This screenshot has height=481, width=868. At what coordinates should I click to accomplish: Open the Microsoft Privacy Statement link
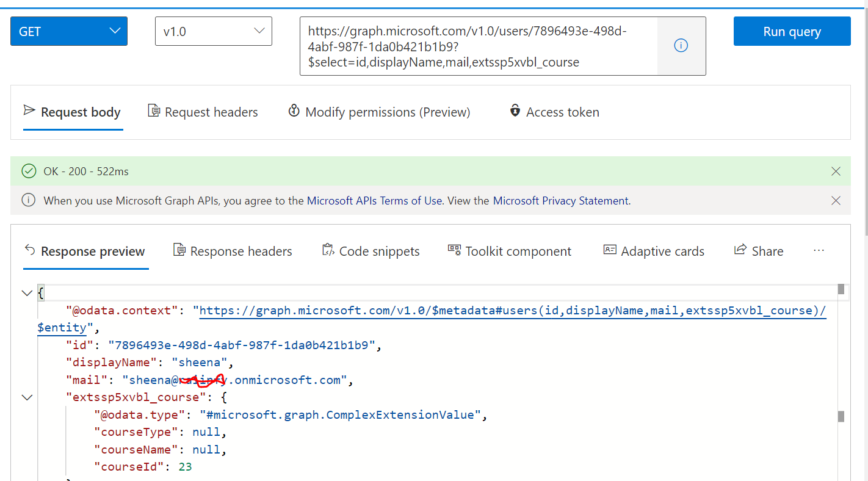(560, 200)
